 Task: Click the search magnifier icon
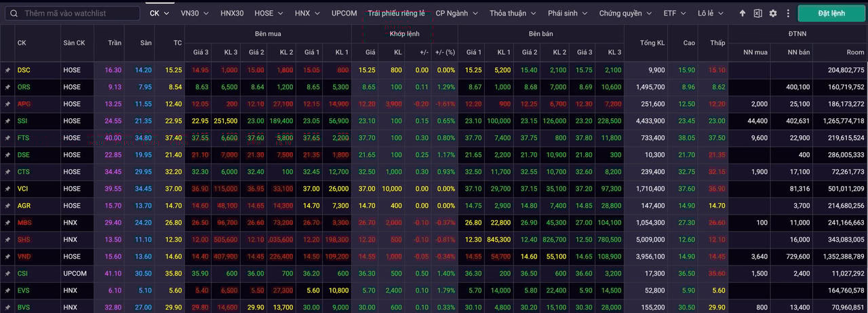(x=14, y=14)
